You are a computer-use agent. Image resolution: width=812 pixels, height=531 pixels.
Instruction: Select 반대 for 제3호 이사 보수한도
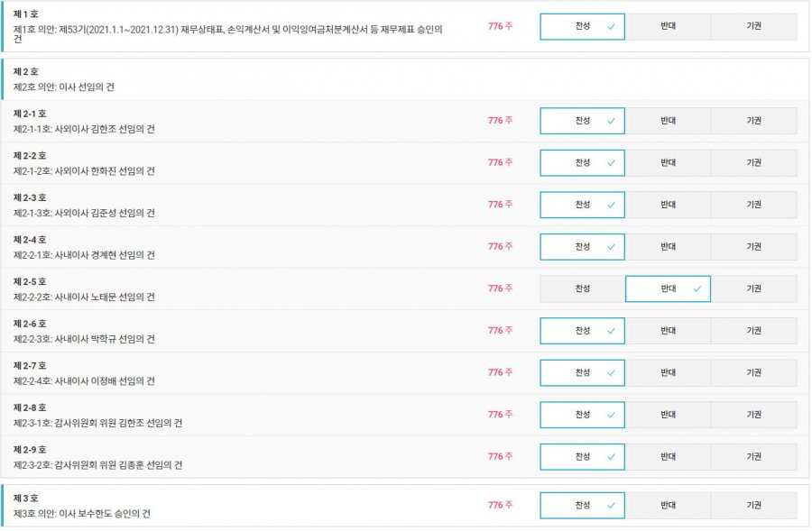pyautogui.click(x=668, y=505)
